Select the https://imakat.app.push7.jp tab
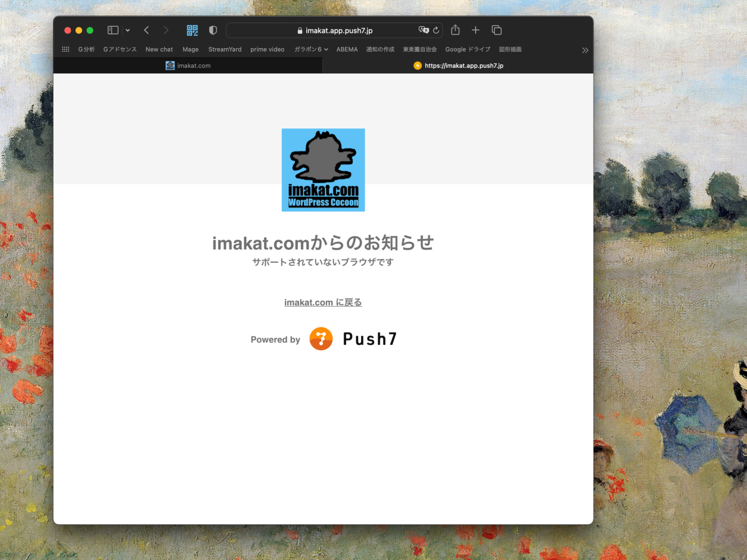Screen dimensions: 747x560 [x=458, y=65]
